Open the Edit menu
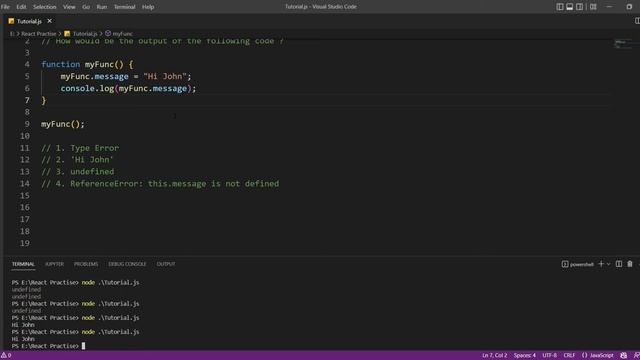The height and width of the screenshot is (360, 640). pyautogui.click(x=21, y=7)
